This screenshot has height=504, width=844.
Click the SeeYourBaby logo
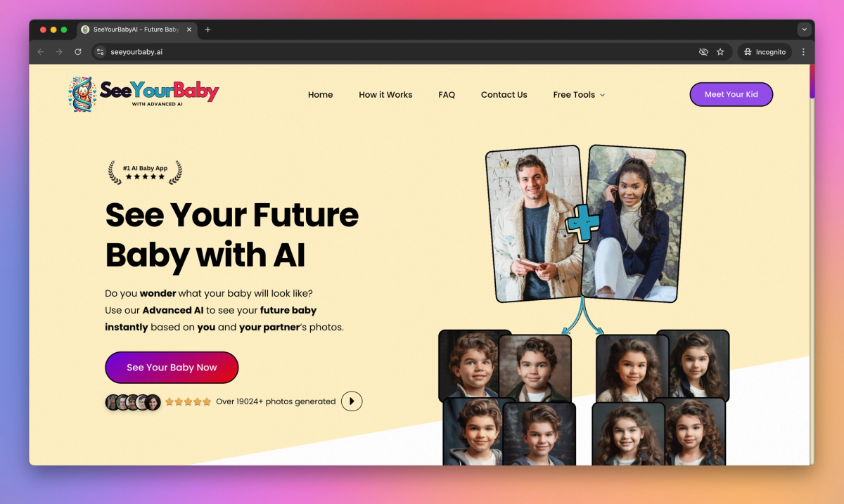(x=143, y=94)
